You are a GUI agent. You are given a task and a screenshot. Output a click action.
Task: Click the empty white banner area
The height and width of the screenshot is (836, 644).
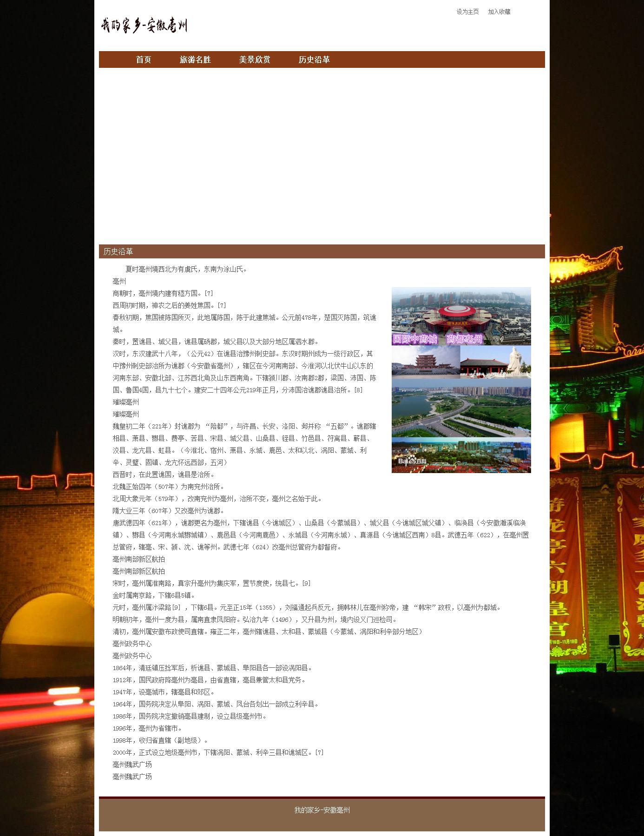point(322,156)
